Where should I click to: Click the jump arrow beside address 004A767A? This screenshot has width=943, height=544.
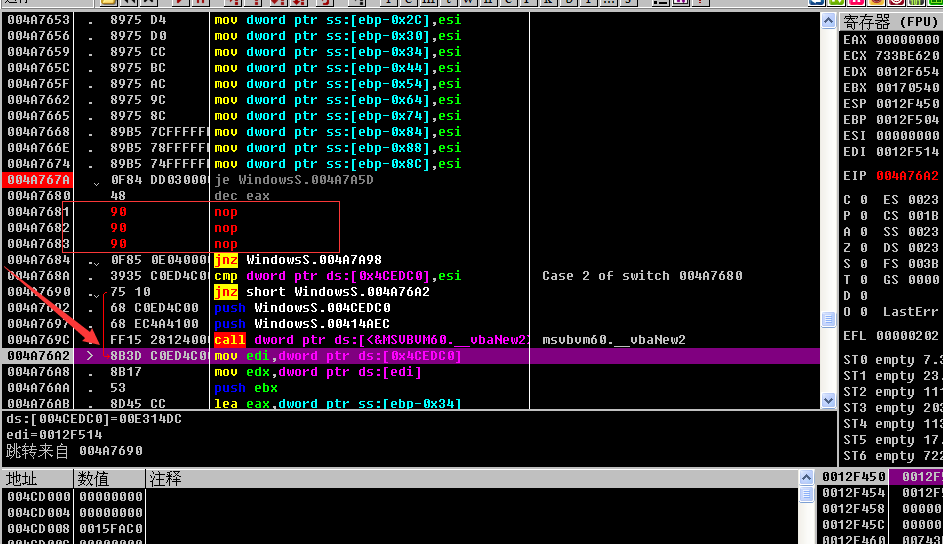95,180
